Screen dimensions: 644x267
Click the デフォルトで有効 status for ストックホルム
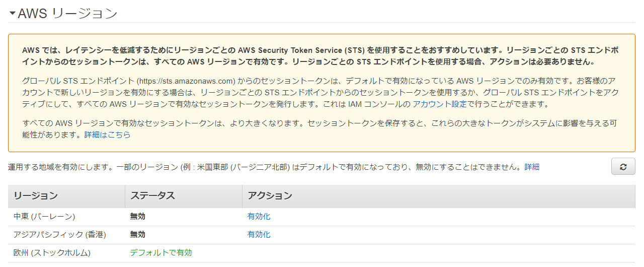coord(161,253)
